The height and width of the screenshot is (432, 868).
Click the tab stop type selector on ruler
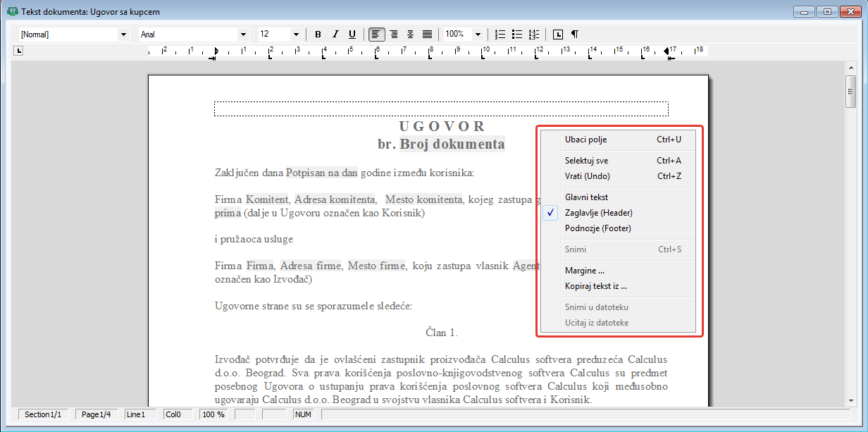tap(19, 50)
